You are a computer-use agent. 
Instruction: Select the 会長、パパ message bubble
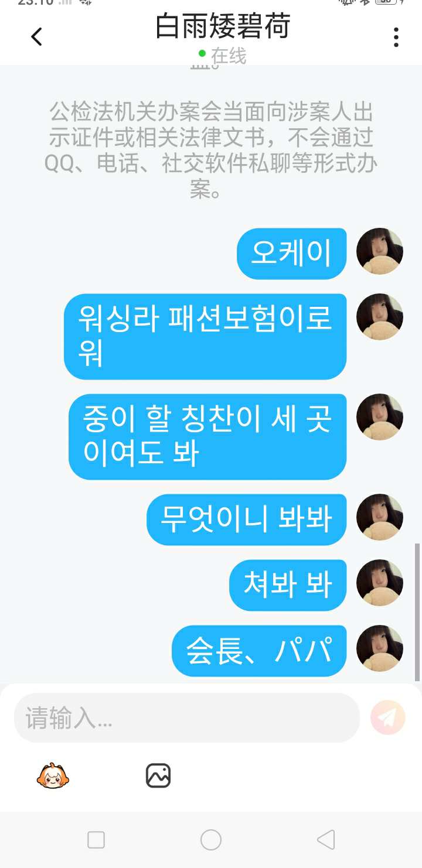259,651
